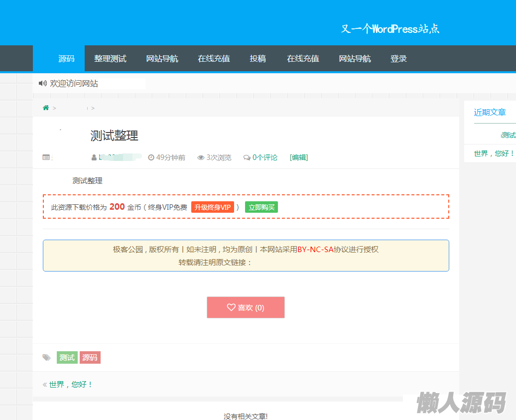
Task: Click the author user icon
Action: pyautogui.click(x=94, y=157)
